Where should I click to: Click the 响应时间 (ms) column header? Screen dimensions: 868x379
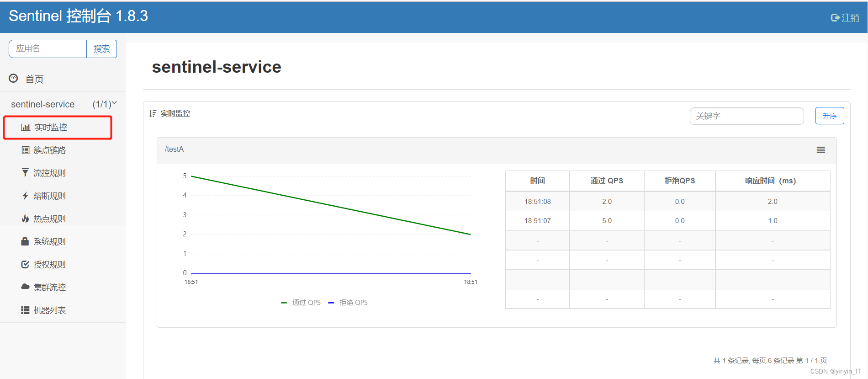[x=773, y=181]
